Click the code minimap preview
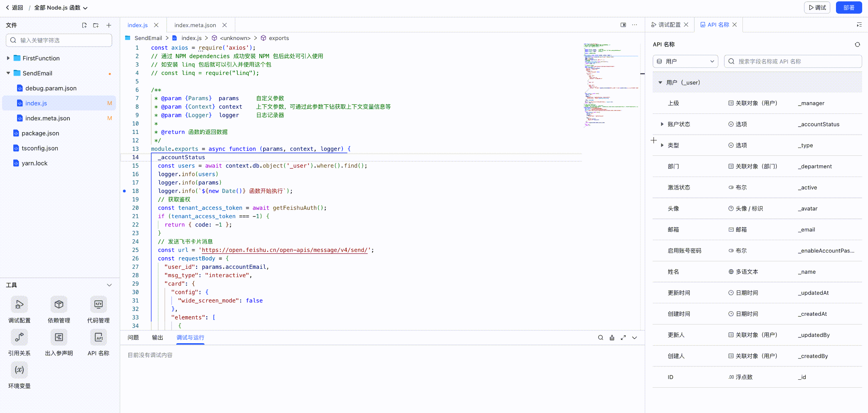868x413 pixels. [610, 83]
